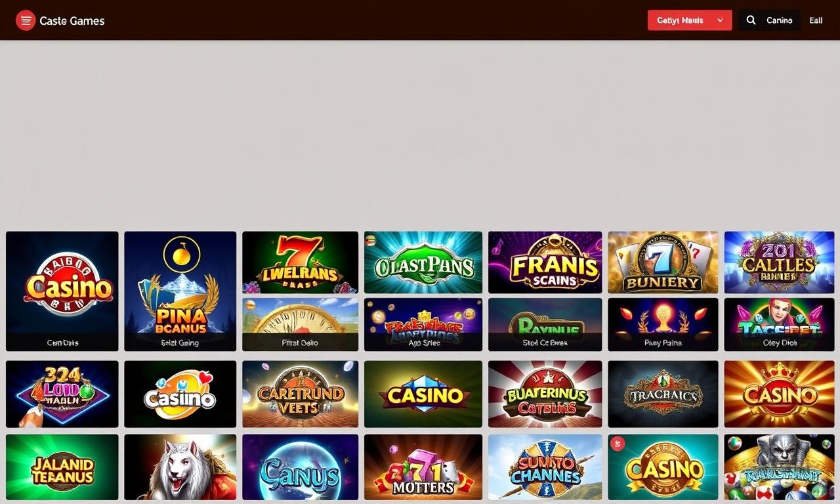Open the Caste Games home title

72,20
